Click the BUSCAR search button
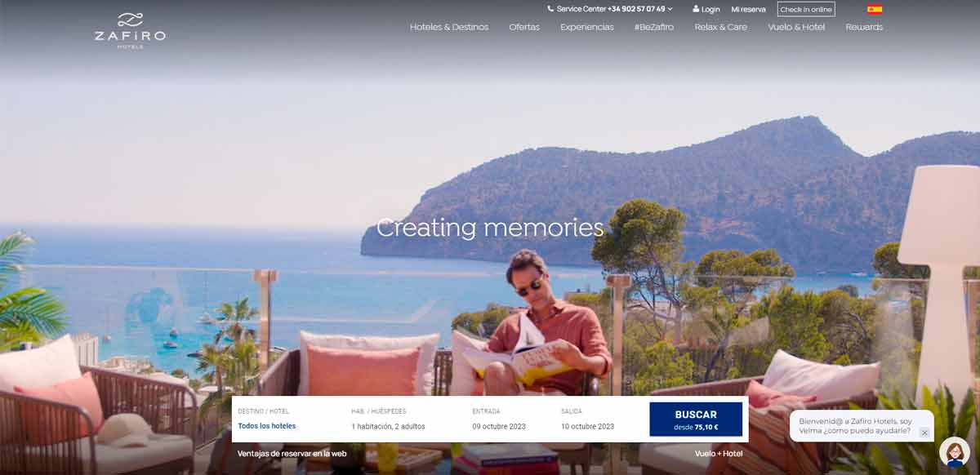 (x=696, y=420)
